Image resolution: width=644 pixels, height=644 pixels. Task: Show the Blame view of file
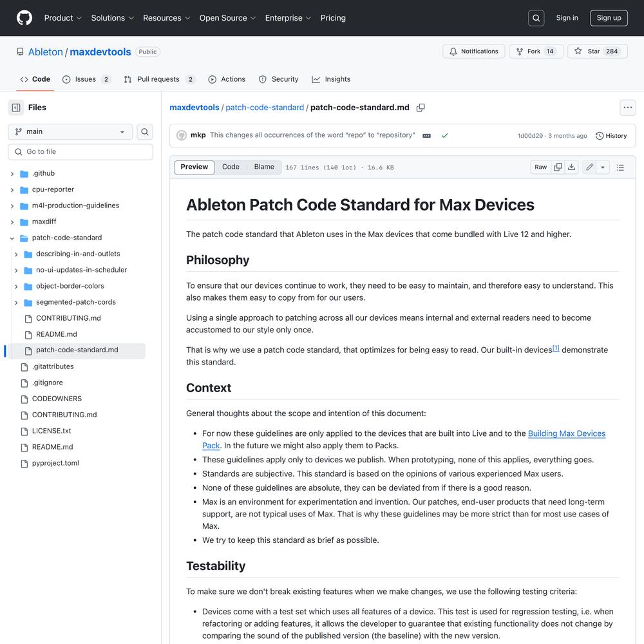pyautogui.click(x=264, y=167)
